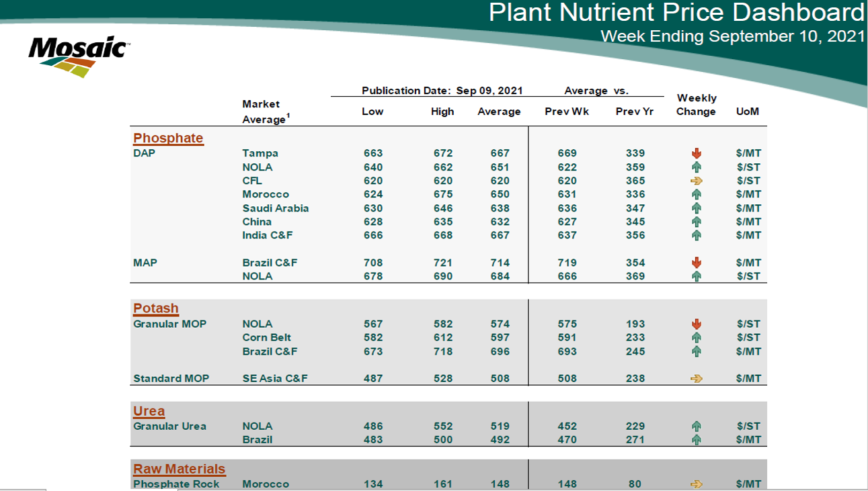The image size is (868, 491).
Task: Click the Market Average column header
Action: [264, 111]
